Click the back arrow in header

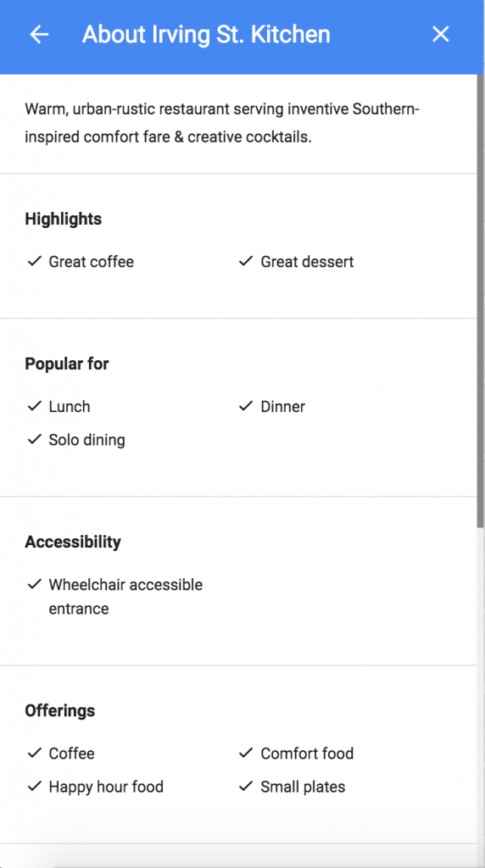[39, 35]
